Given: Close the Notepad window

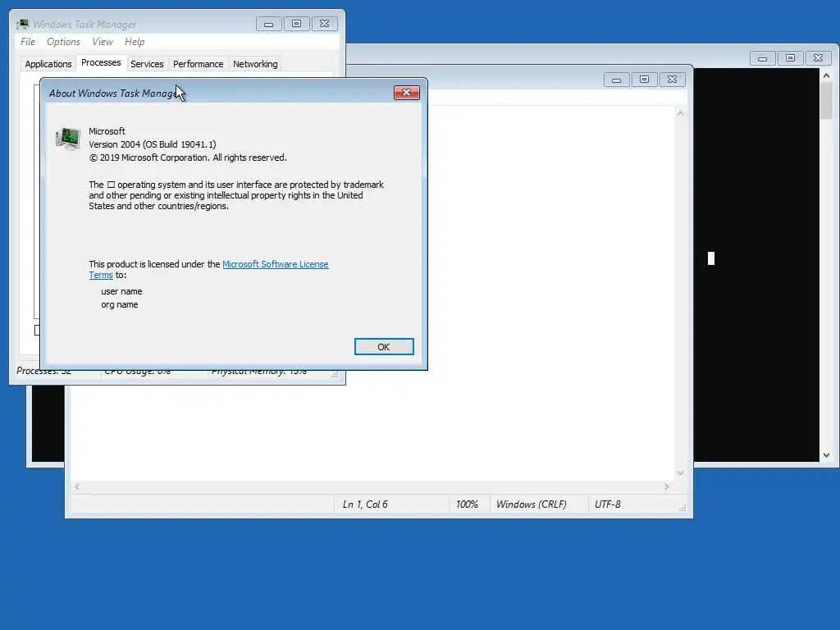Looking at the screenshot, I should [x=673, y=80].
